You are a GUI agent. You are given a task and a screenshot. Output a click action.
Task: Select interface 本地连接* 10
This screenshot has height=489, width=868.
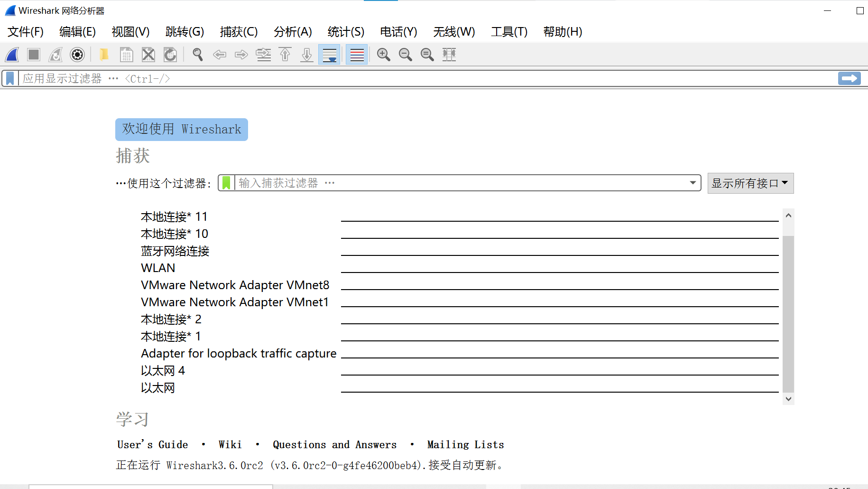(x=460, y=234)
